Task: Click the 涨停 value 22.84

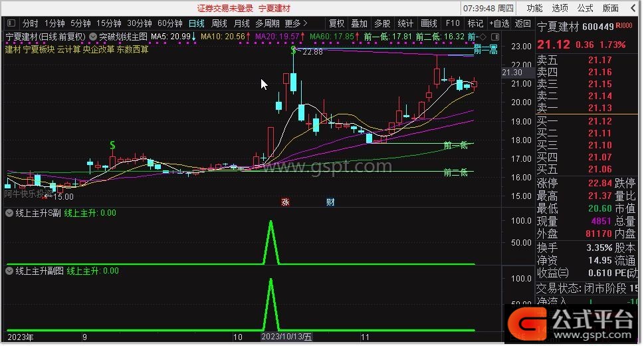Action: point(599,183)
